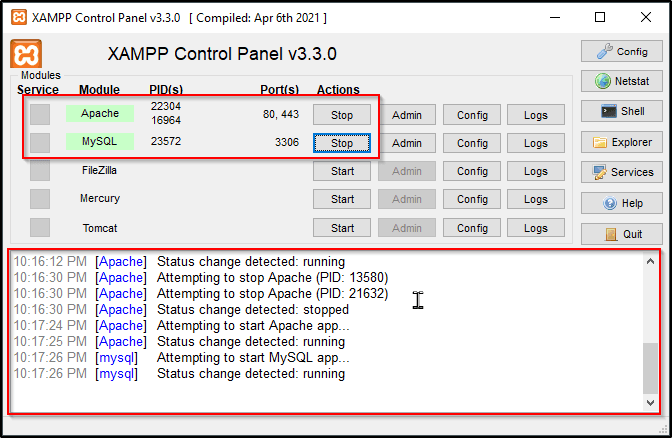Open Apache Admin page

[x=407, y=115]
